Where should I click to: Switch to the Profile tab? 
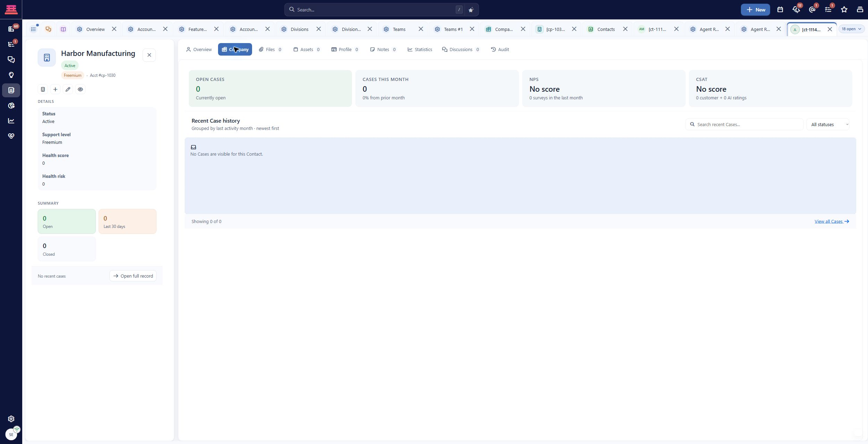click(345, 49)
